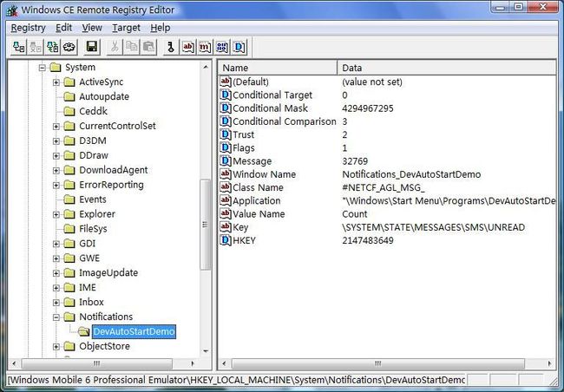Click the New Multi-String Value 'm' toolbar icon
The height and width of the screenshot is (392, 564).
205,47
